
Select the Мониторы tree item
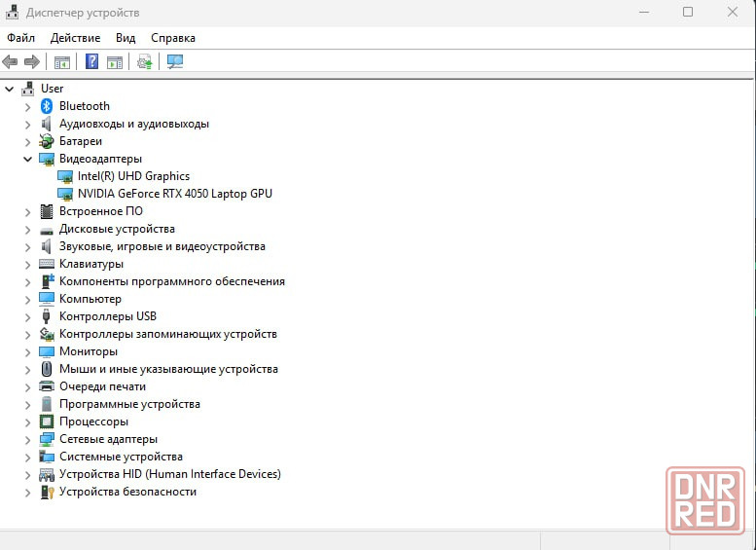click(x=88, y=351)
